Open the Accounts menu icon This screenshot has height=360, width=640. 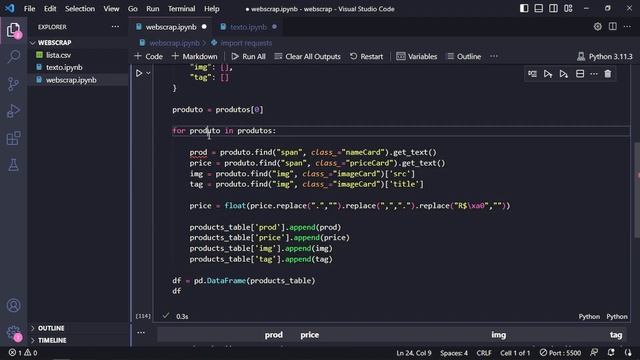tap(13, 305)
